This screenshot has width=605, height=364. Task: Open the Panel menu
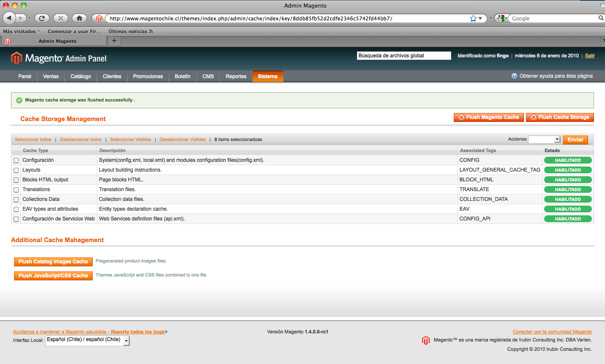point(25,76)
